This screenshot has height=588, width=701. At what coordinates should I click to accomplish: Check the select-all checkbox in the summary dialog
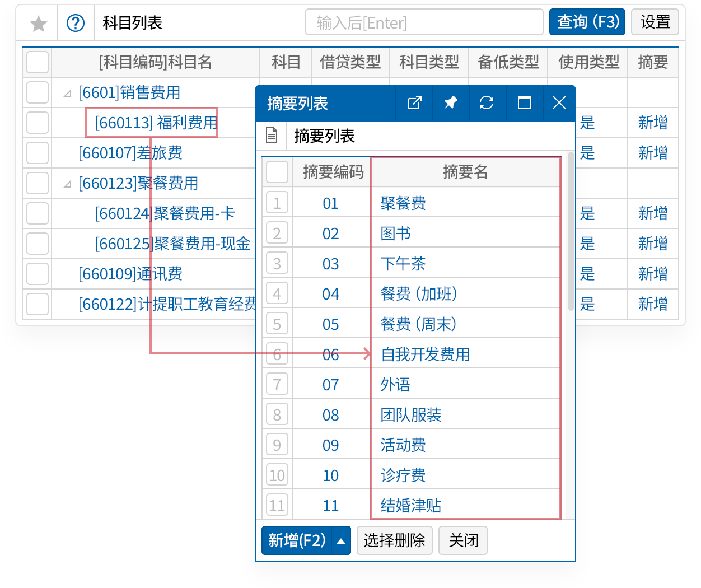coord(277,172)
